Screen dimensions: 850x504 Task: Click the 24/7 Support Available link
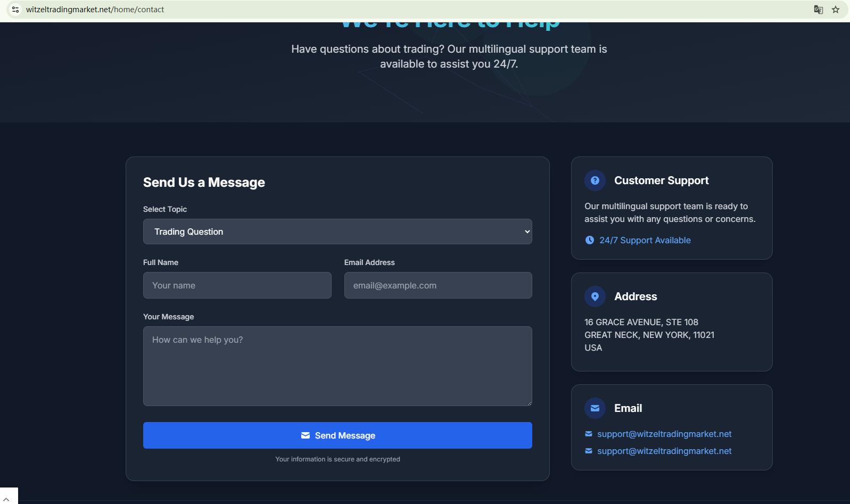tap(645, 240)
